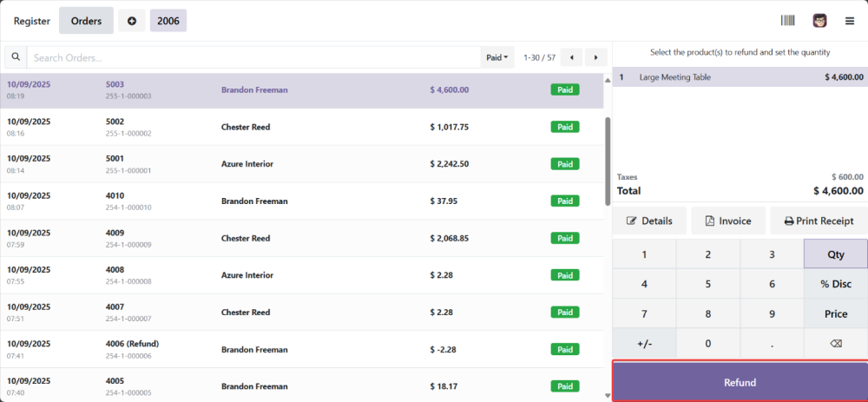Toggle the Qty numpad mode
The width and height of the screenshot is (868, 402).
pyautogui.click(x=835, y=254)
